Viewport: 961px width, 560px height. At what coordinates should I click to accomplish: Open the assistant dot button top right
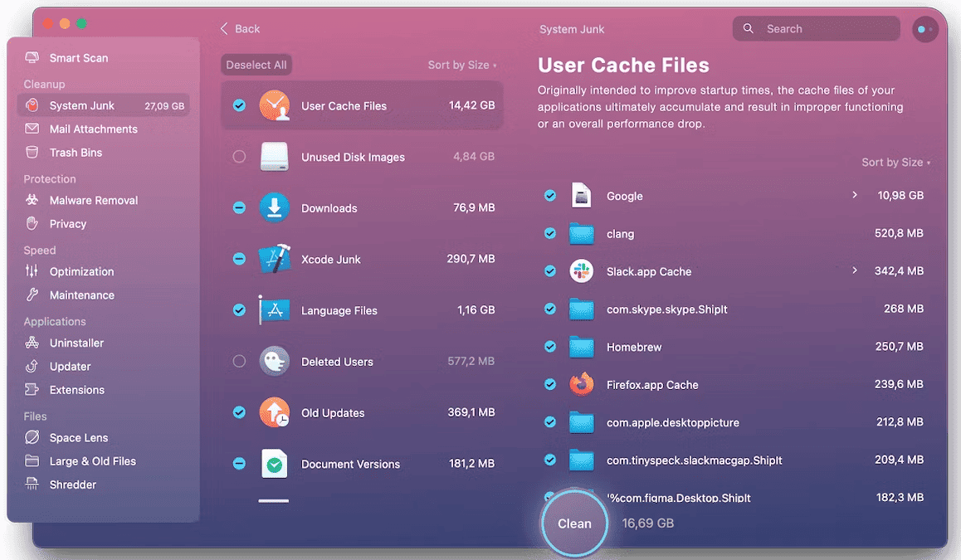click(x=924, y=29)
